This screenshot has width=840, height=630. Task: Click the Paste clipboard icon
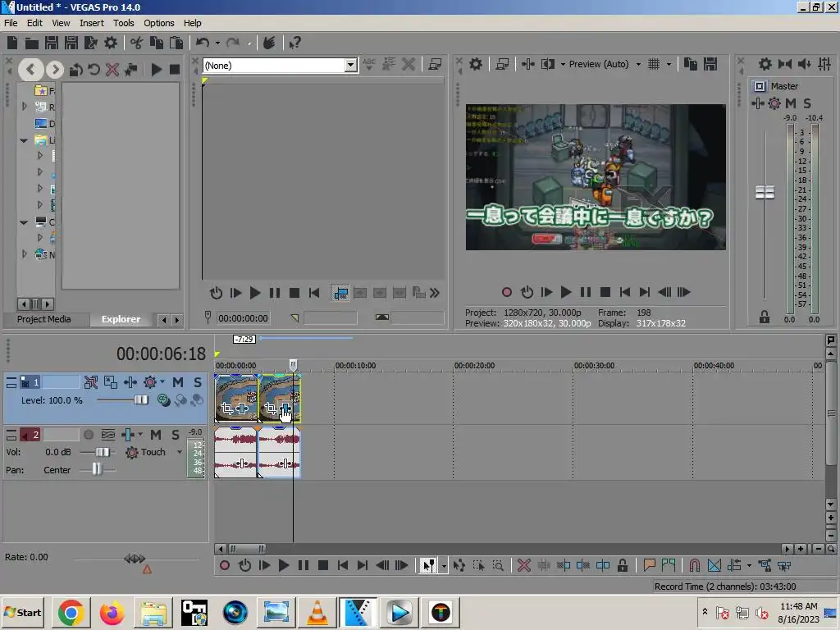(x=176, y=43)
